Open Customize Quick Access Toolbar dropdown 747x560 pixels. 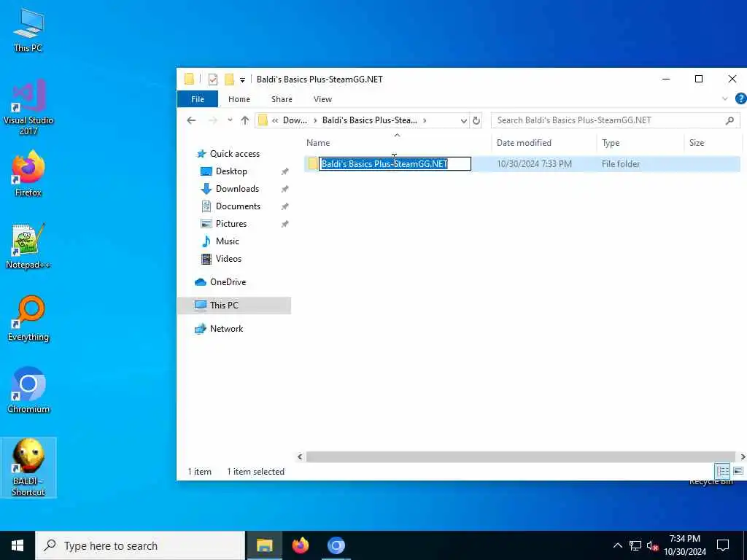[x=242, y=80]
